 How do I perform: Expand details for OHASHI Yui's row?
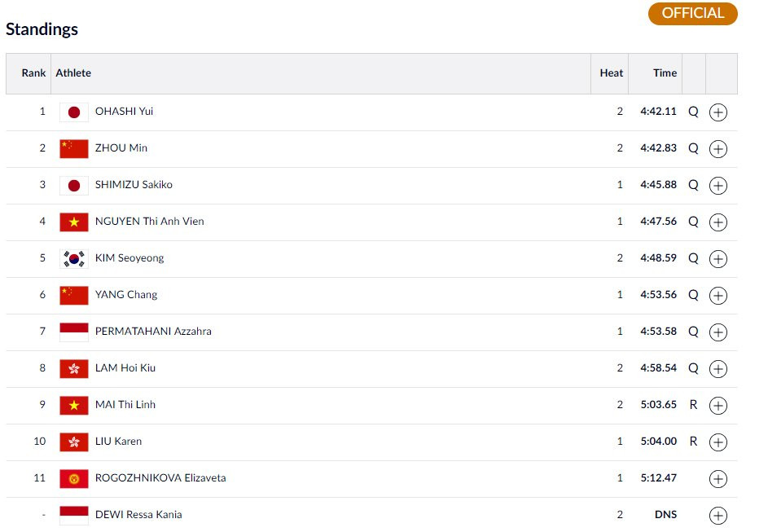[718, 112]
